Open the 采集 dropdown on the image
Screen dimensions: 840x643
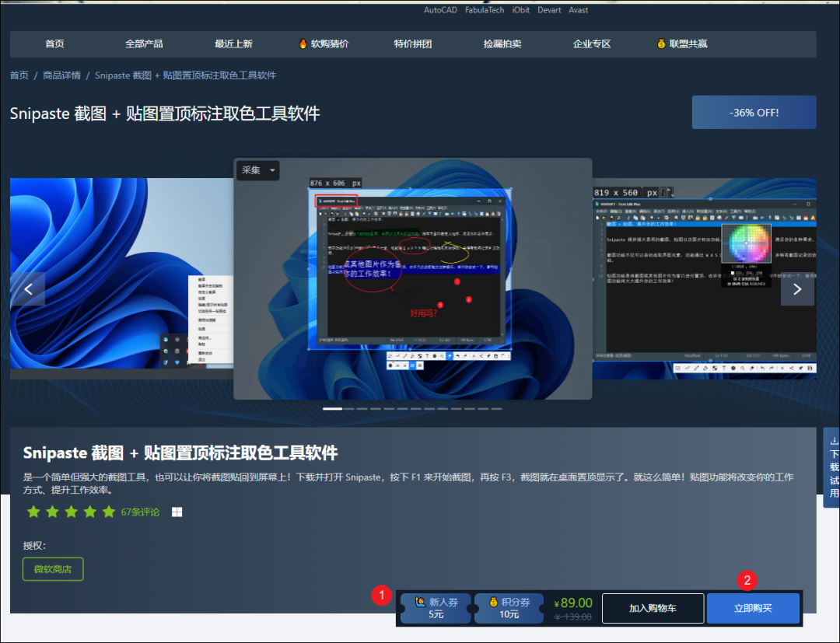pos(257,170)
